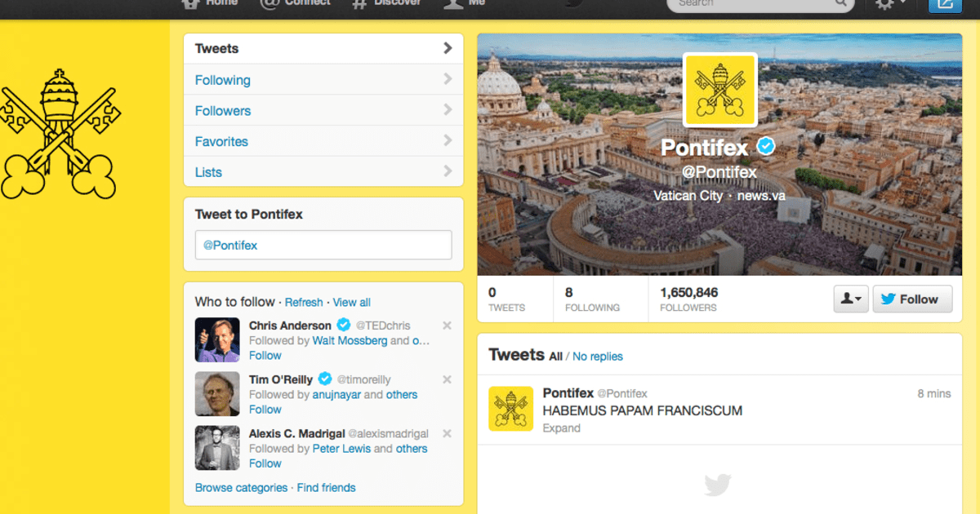Compose a new tweet icon

(945, 5)
